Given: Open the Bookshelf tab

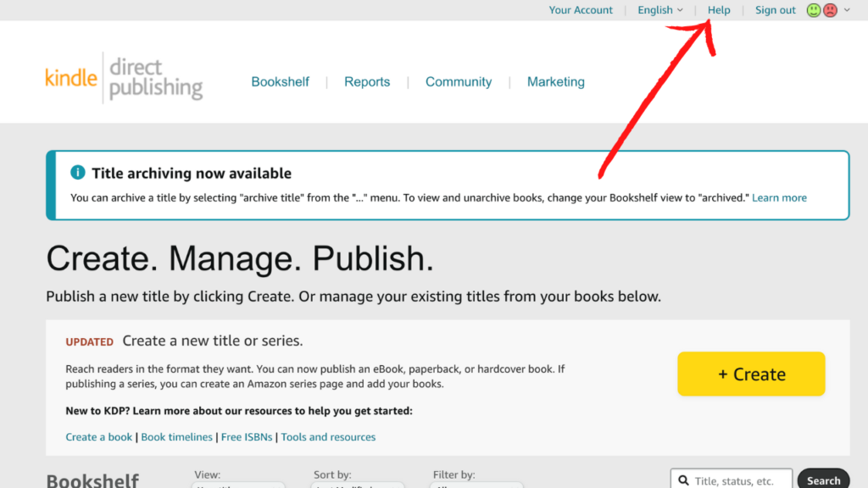Looking at the screenshot, I should click(x=280, y=82).
